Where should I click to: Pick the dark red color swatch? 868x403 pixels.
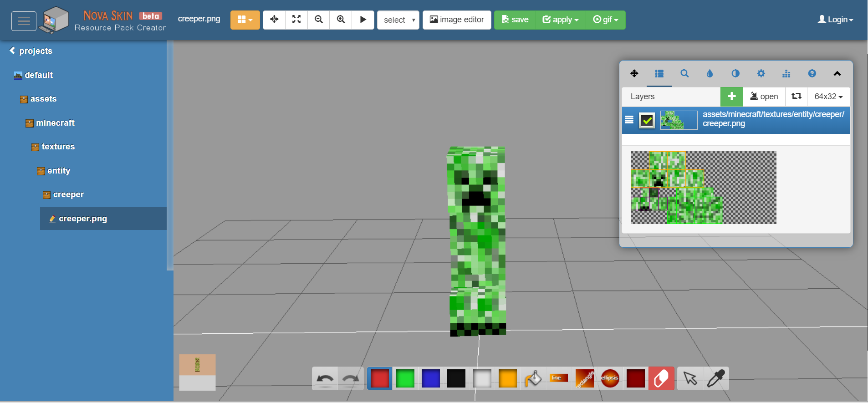[x=635, y=378]
